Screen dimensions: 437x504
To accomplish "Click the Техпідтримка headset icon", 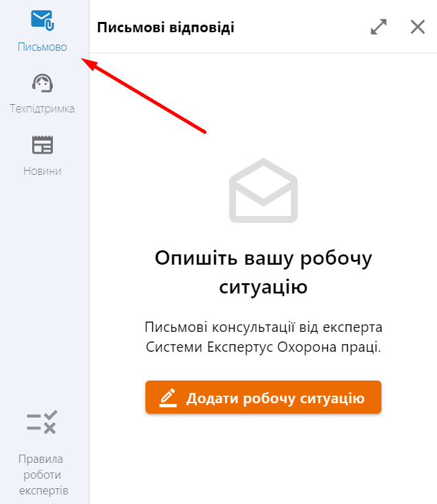I will pyautogui.click(x=43, y=83).
